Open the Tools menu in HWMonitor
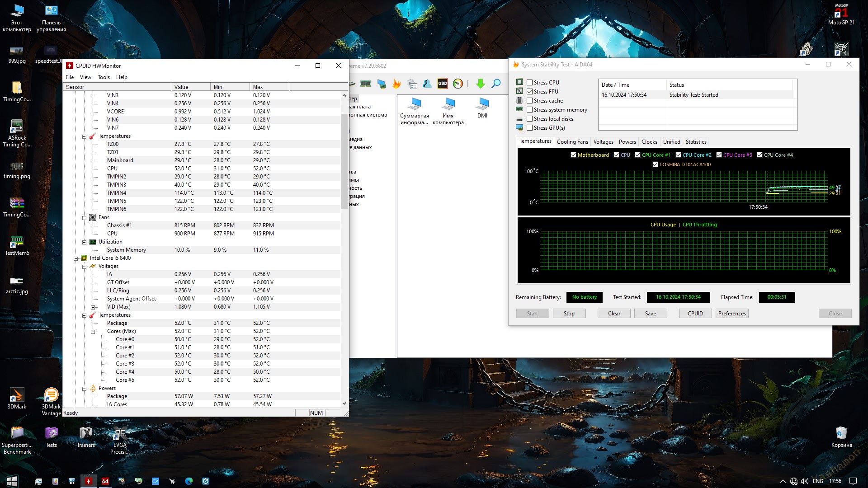 tap(104, 77)
